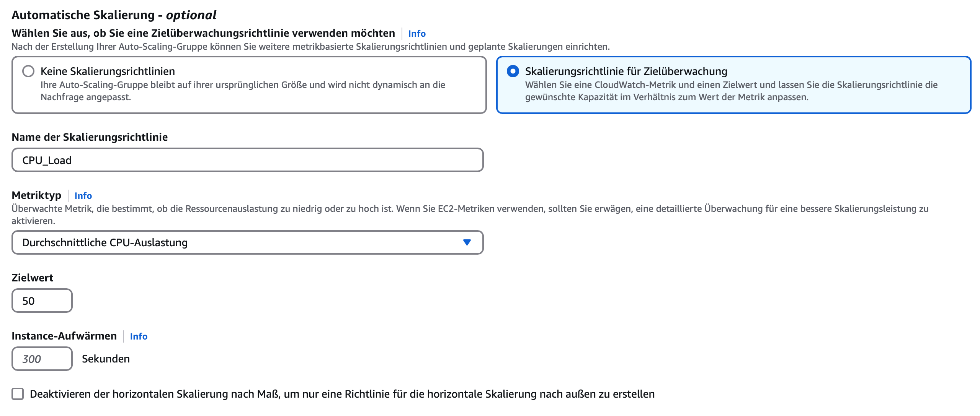The image size is (980, 416).
Task: Click the Zielwert label
Action: tap(33, 278)
